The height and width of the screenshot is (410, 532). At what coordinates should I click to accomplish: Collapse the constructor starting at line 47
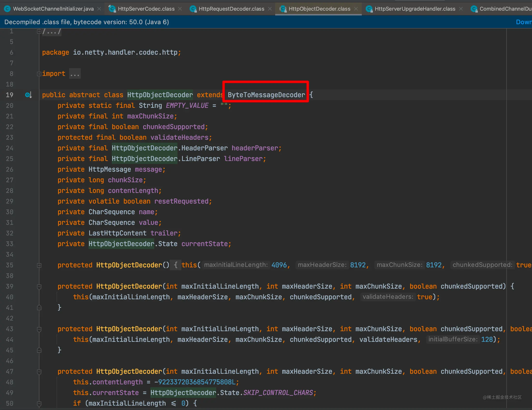click(x=39, y=372)
